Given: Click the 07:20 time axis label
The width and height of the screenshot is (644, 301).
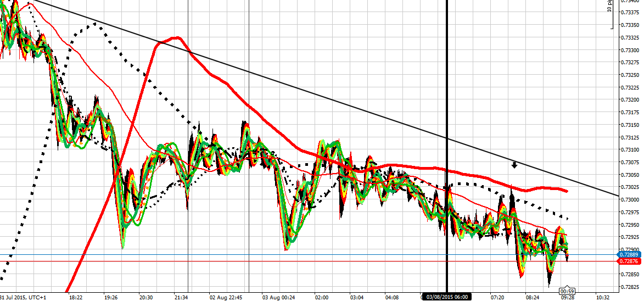Looking at the screenshot, I should (497, 297).
